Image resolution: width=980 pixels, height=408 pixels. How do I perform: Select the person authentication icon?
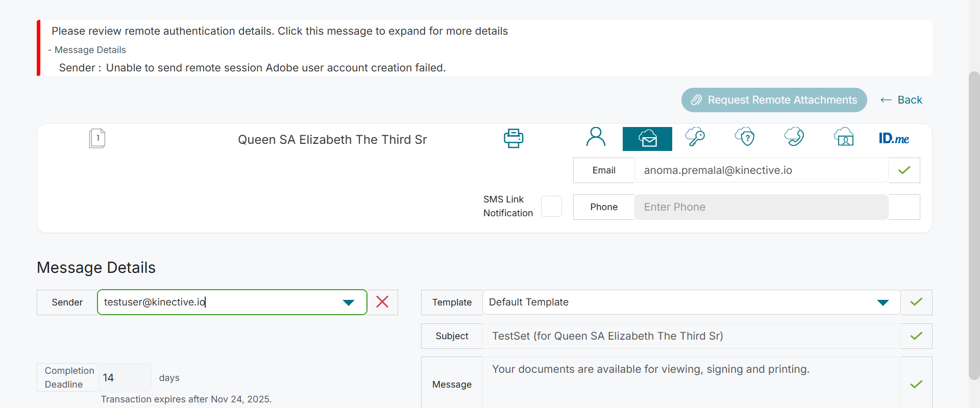pyautogui.click(x=596, y=137)
